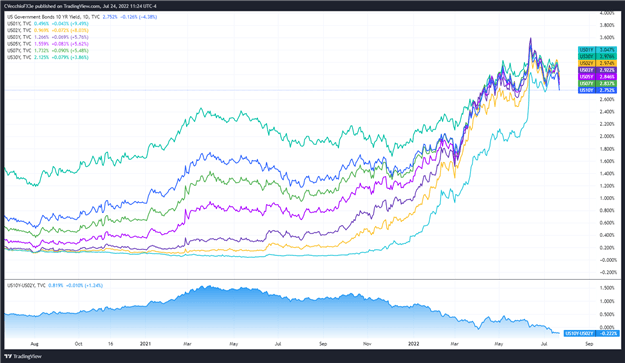Select the US02Y legend entry
The width and height of the screenshot is (625, 363).
pyautogui.click(x=48, y=30)
